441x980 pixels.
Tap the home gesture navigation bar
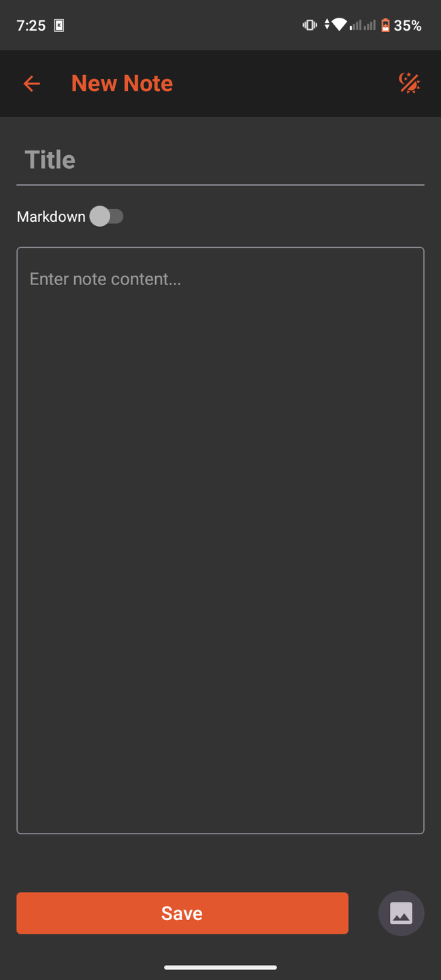[x=220, y=967]
